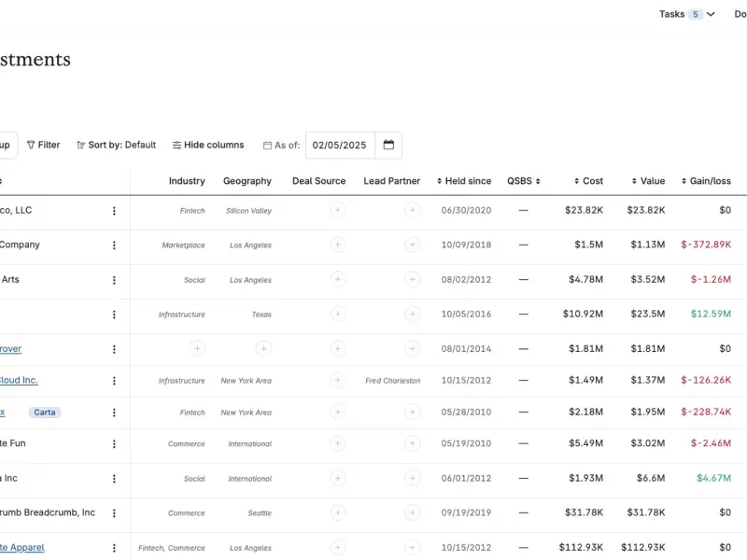
Task: Add lead partner for Carta-tagged row
Action: [x=412, y=412]
